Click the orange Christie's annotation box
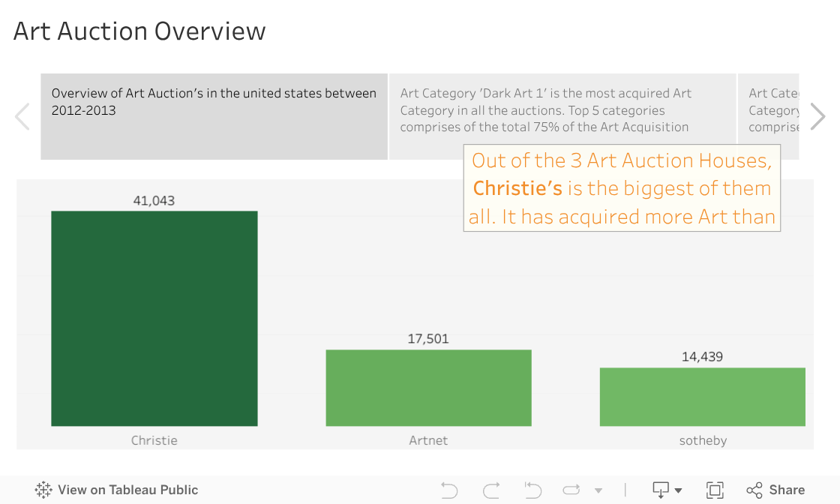This screenshot has width=840, height=504. (622, 188)
